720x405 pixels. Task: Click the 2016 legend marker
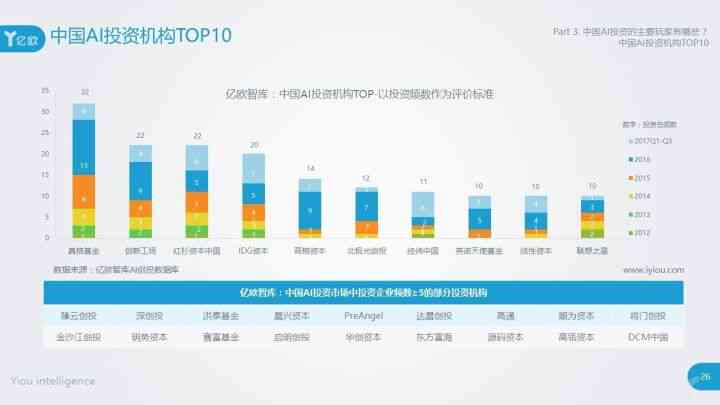point(630,159)
